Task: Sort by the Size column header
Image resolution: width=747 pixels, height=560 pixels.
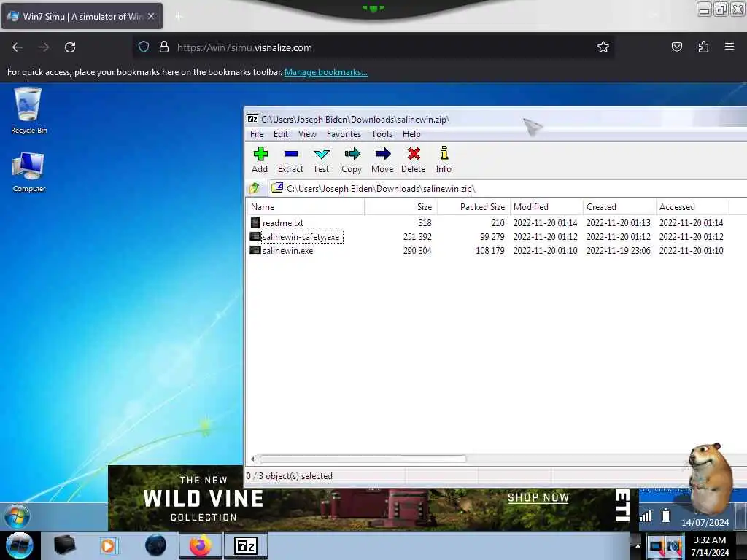Action: click(400, 206)
